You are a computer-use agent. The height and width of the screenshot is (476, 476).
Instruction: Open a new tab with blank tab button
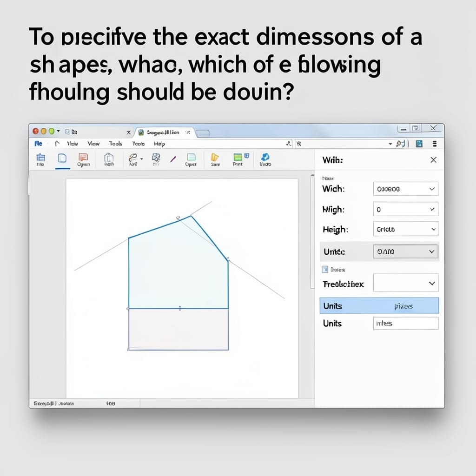pos(203,133)
